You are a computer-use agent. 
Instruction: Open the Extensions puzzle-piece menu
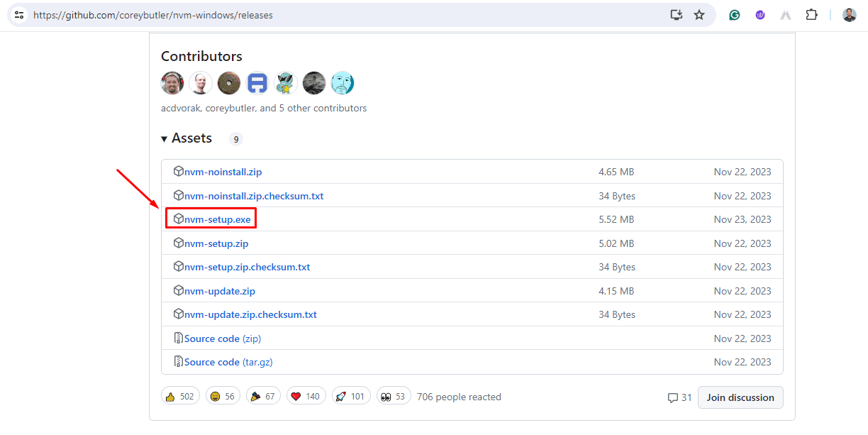click(x=811, y=15)
